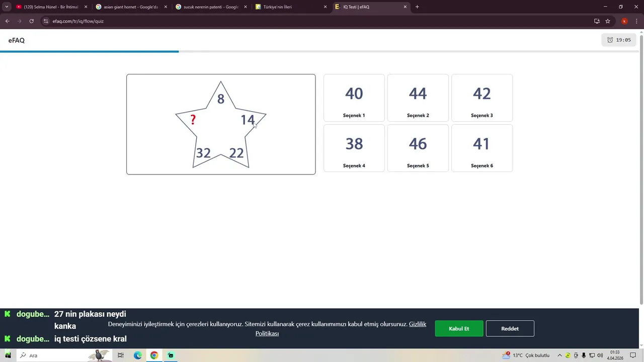Close the IQ Testi eFAQ tab
The height and width of the screenshot is (362, 644).
405,7
